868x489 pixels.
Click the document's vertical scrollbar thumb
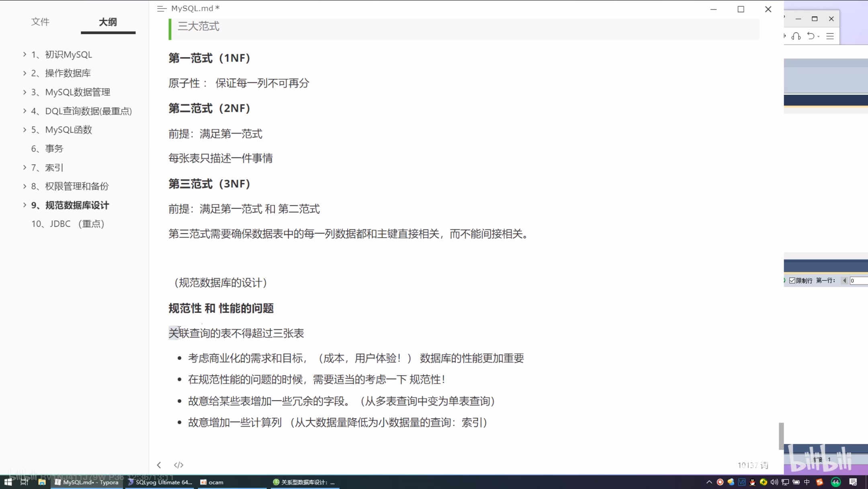pos(781,436)
